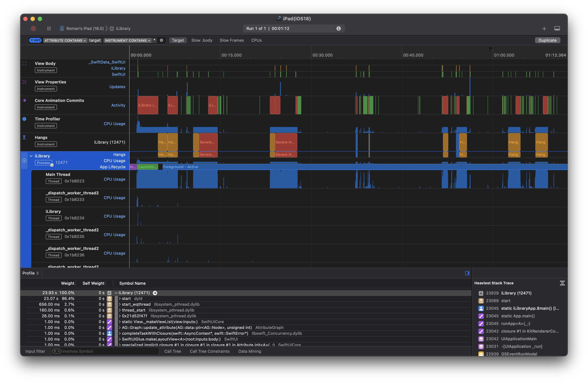The image size is (588, 383).
Task: Click Foreground - Active lifecycle bar
Action: coord(365,167)
